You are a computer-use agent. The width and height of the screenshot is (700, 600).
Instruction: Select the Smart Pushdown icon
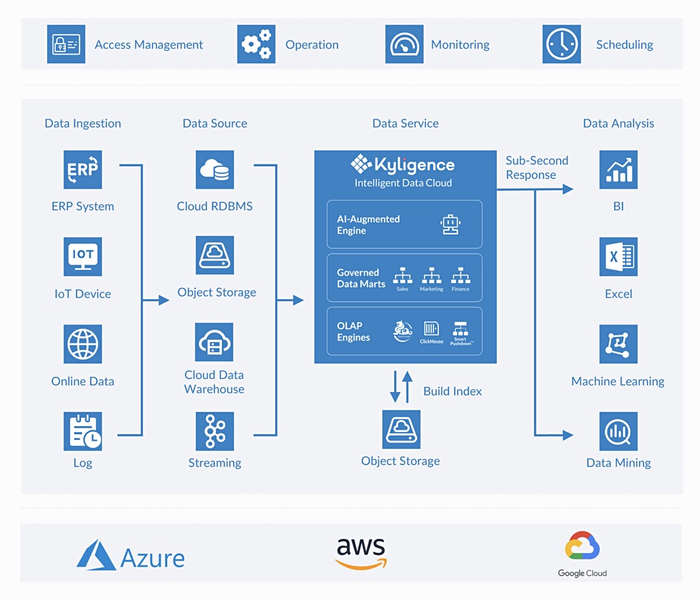pos(461,333)
